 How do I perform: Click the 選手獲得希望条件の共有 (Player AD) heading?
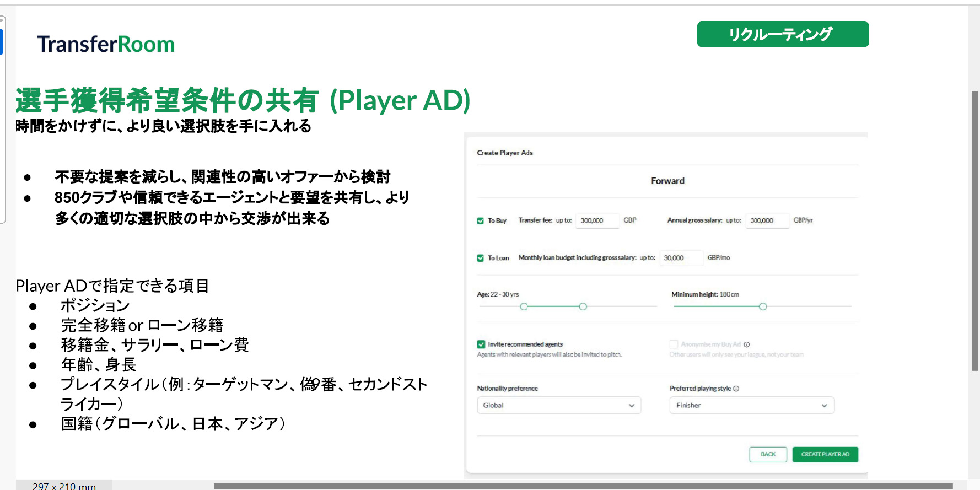[x=243, y=100]
